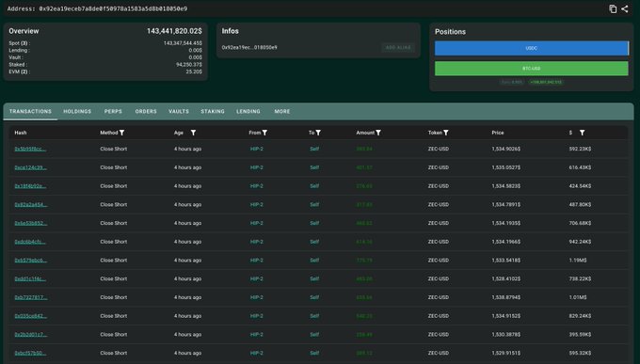Click the share icon beside the address
Image resolution: width=640 pixels, height=364 pixels.
(625, 9)
